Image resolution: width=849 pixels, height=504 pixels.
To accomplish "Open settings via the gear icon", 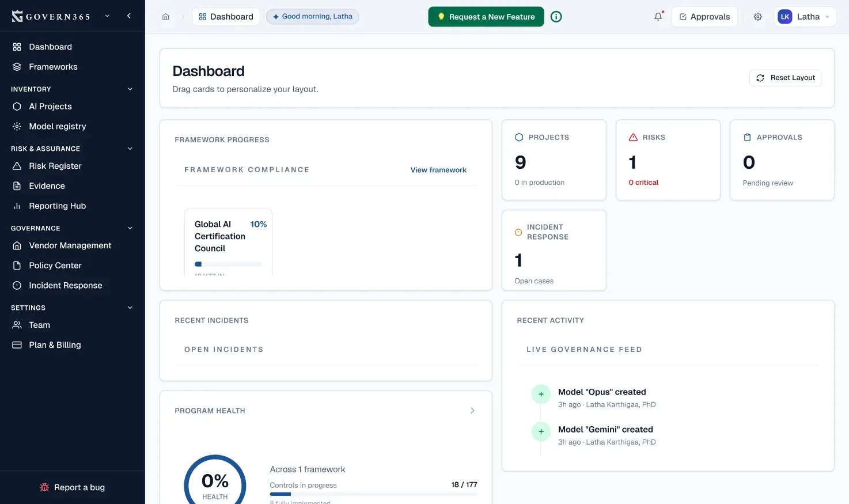I will 757,17.
